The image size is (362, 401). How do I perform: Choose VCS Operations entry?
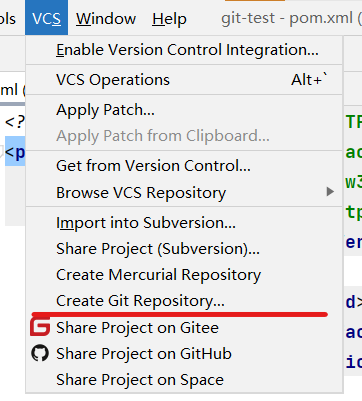pos(184,80)
